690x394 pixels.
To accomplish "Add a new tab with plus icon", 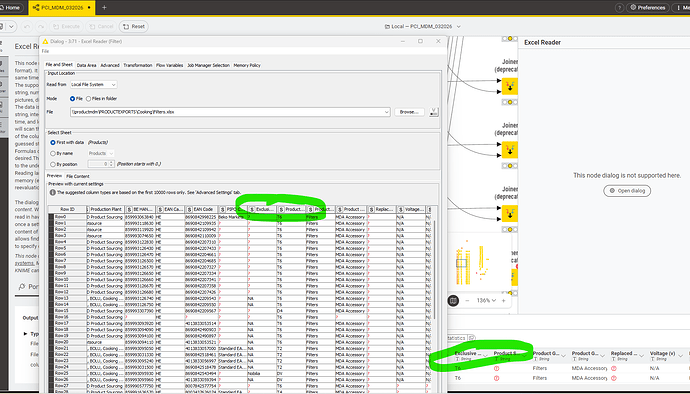I will [x=104, y=7].
